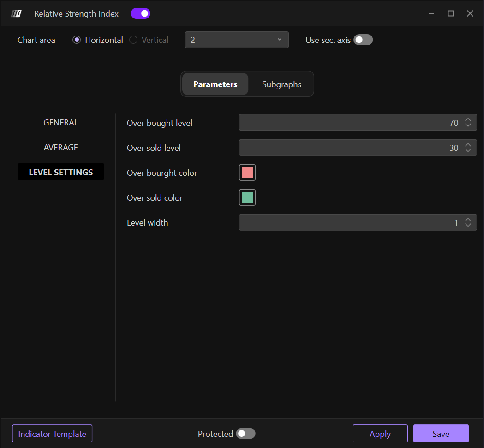Screen dimensions: 484x448
Task: Click the app logo icon in title bar
Action: coord(16,13)
